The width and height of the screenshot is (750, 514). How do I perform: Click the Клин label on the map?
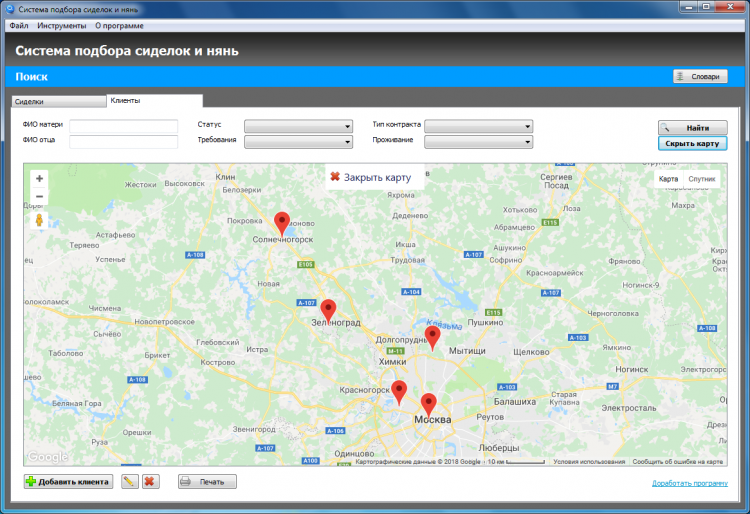(x=225, y=177)
